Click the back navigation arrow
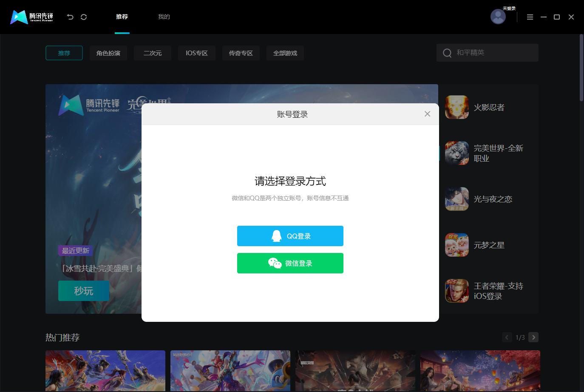This screenshot has width=584, height=392. (x=70, y=17)
